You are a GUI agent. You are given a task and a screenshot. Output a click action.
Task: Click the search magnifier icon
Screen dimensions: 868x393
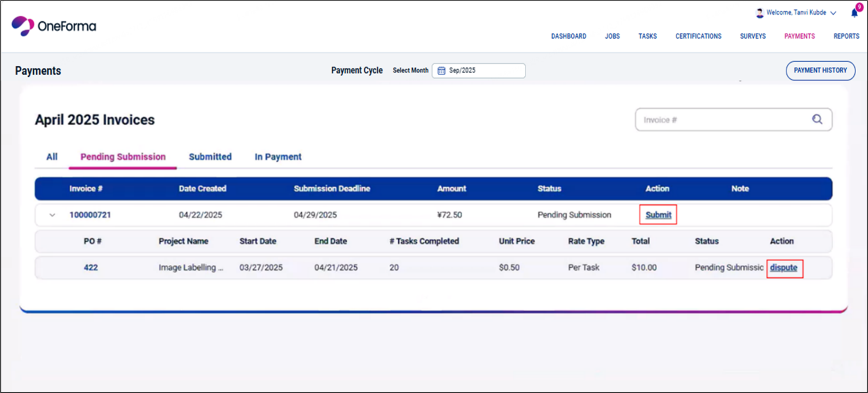pos(817,119)
